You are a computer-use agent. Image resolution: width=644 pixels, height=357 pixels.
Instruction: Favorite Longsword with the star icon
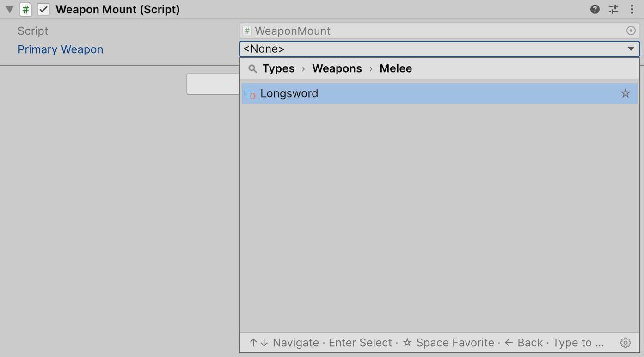pyautogui.click(x=626, y=93)
